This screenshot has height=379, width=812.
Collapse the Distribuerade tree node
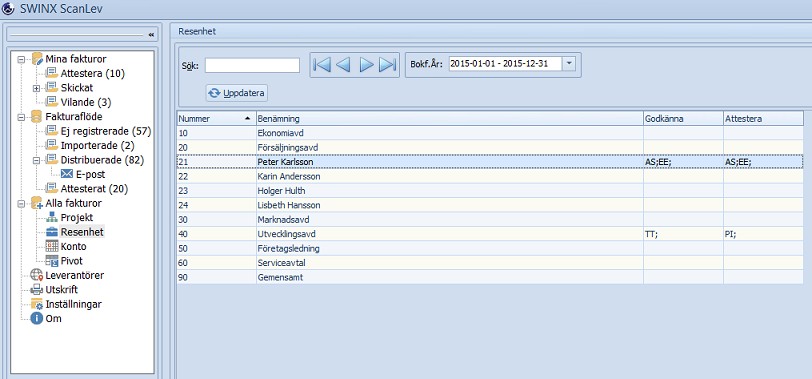click(x=36, y=161)
